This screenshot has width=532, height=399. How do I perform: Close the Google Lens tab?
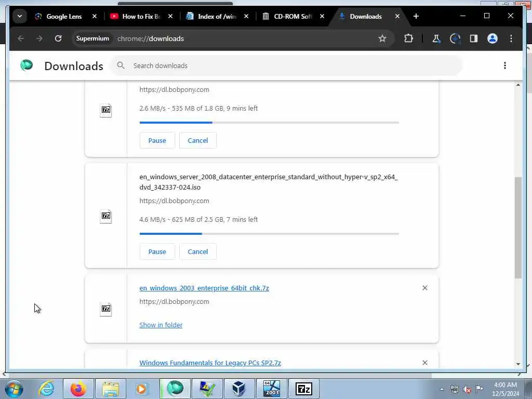tap(95, 16)
